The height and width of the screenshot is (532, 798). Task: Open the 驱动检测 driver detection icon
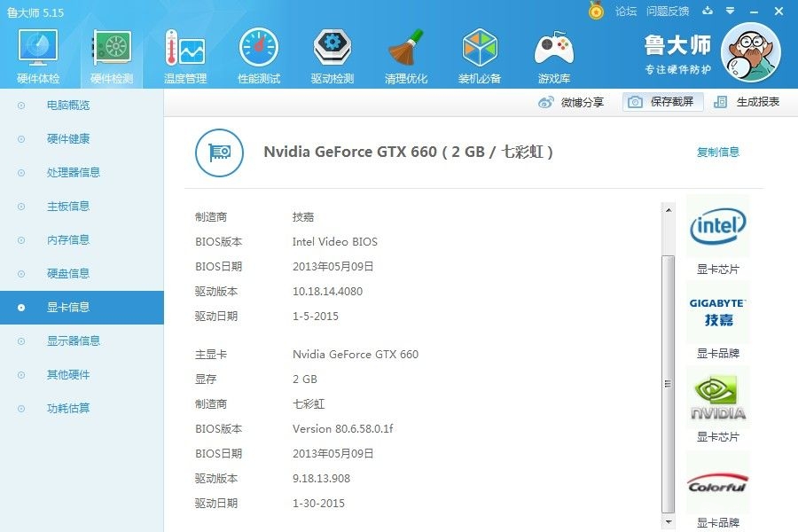click(x=332, y=55)
